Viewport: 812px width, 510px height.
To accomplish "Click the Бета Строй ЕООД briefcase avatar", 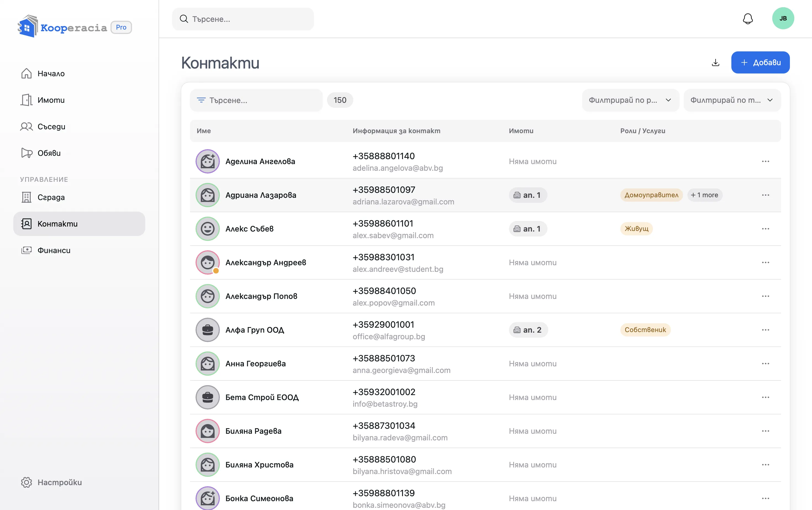I will 208,397.
